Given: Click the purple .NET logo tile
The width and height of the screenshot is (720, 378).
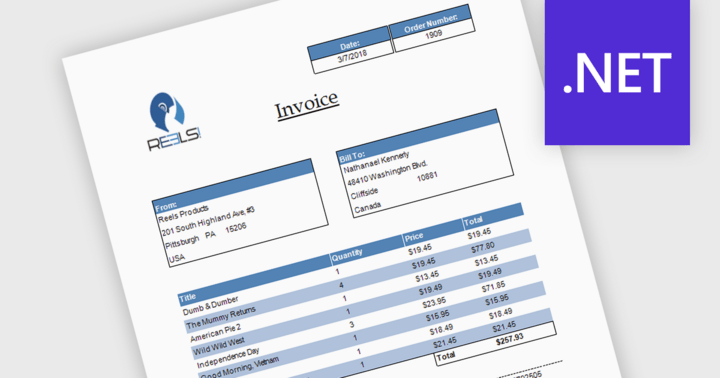Looking at the screenshot, I should [x=617, y=72].
